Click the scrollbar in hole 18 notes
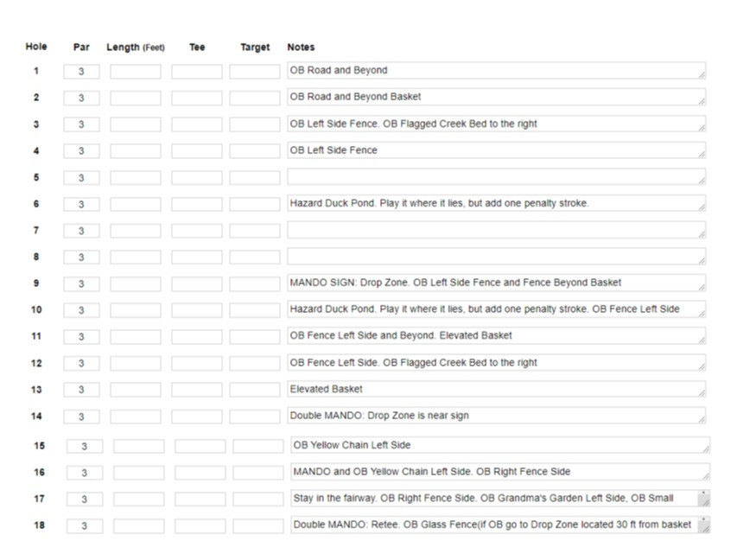The image size is (737, 560). (704, 525)
